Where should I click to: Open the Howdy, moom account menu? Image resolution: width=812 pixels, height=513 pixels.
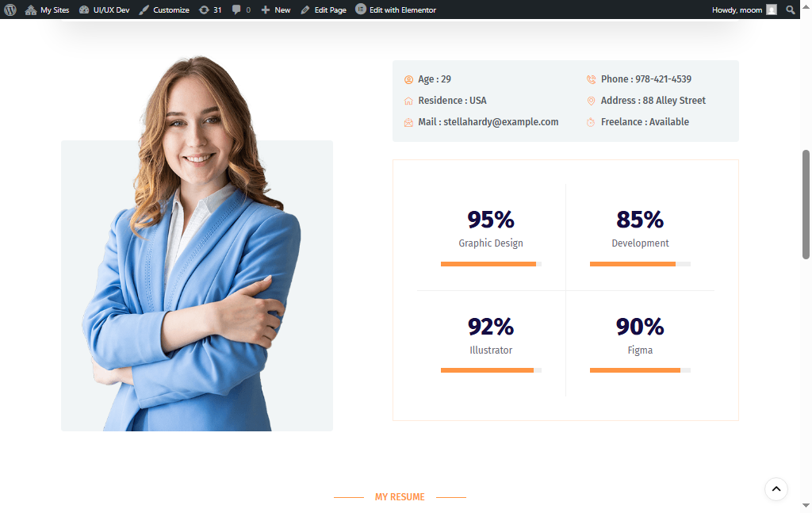(x=738, y=10)
